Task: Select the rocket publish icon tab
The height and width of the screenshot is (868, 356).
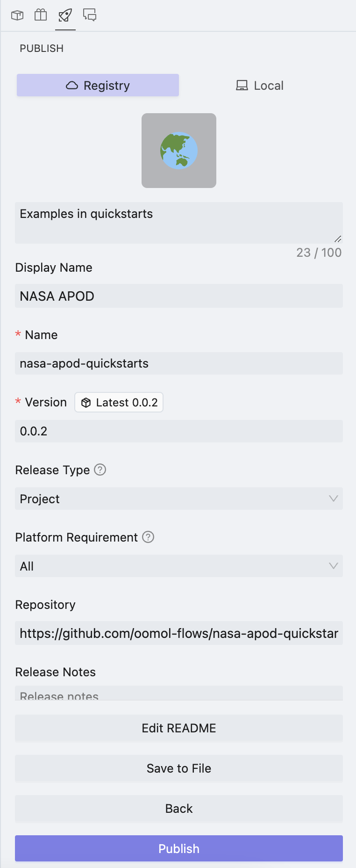Action: tap(65, 15)
